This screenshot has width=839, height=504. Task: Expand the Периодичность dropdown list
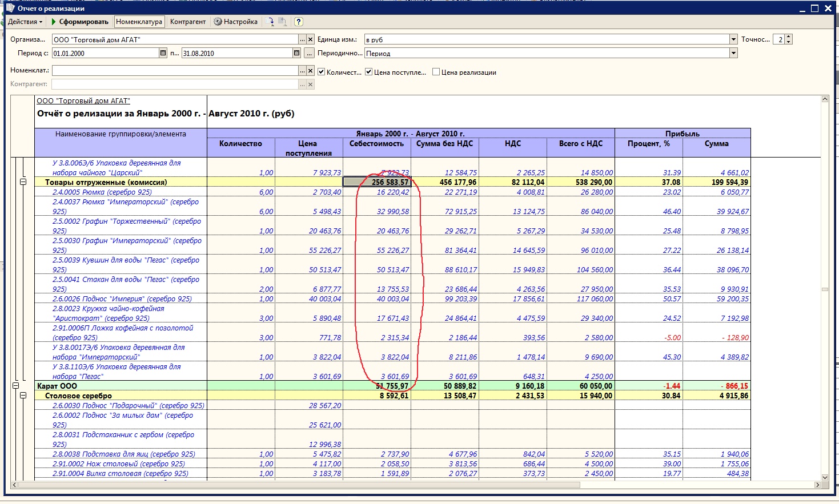pos(733,53)
